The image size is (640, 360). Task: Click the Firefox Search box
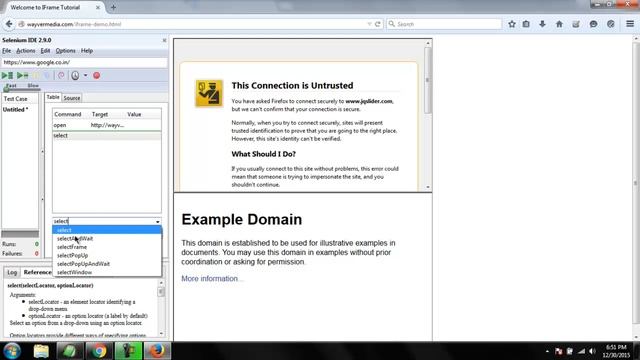click(x=444, y=24)
